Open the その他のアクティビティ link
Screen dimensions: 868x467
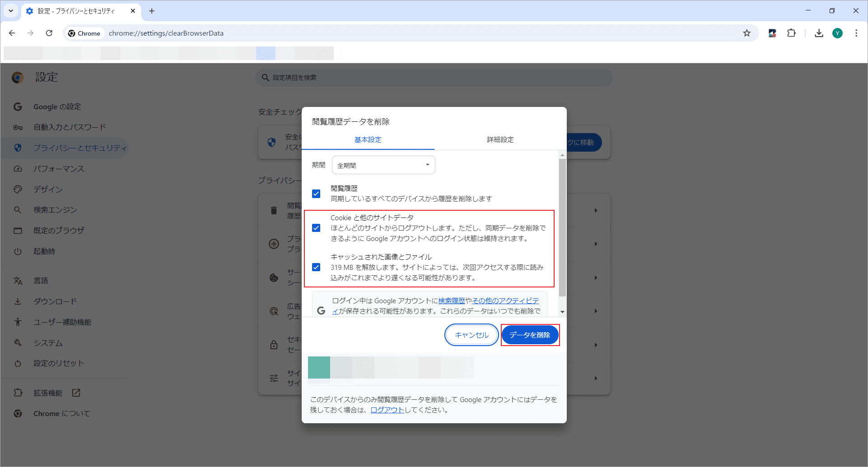point(505,301)
